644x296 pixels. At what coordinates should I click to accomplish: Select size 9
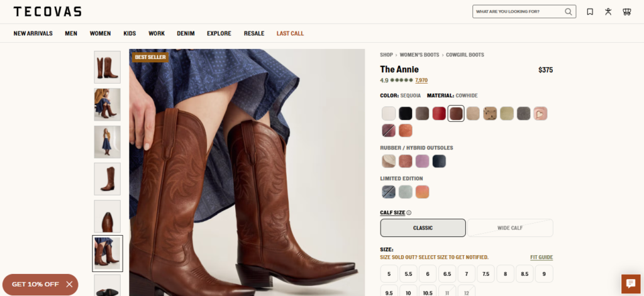[x=544, y=274]
